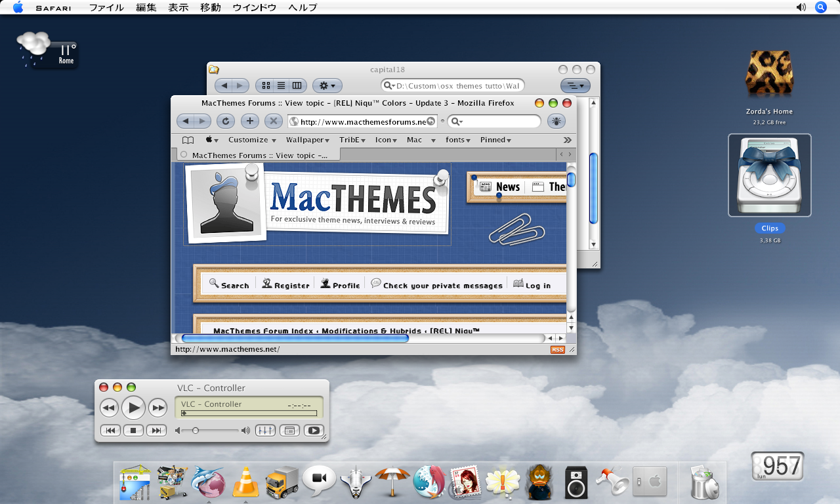Screen dimensions: 840x504
Task: Go back in Firefox history
Action: (x=186, y=121)
